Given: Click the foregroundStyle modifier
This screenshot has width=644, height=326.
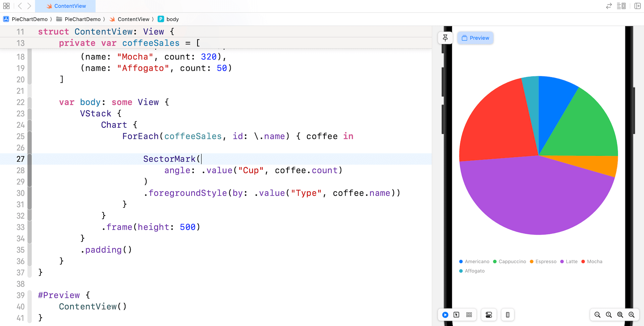Looking at the screenshot, I should (188, 193).
